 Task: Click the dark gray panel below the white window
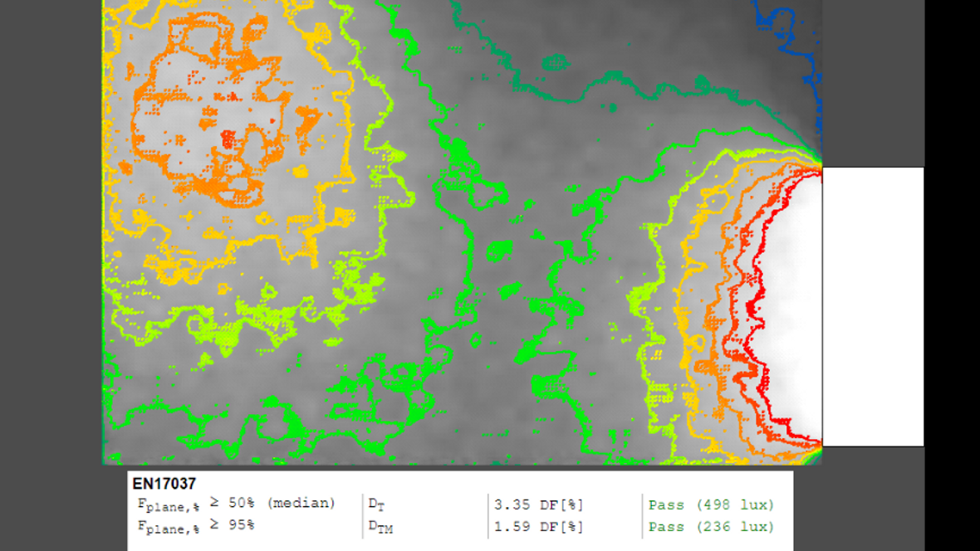click(872, 498)
